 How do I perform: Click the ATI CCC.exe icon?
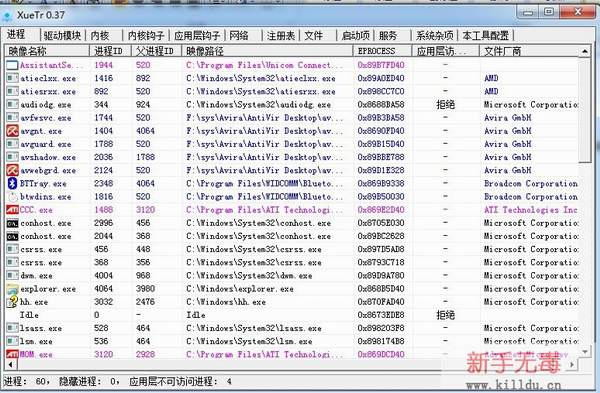pyautogui.click(x=12, y=210)
